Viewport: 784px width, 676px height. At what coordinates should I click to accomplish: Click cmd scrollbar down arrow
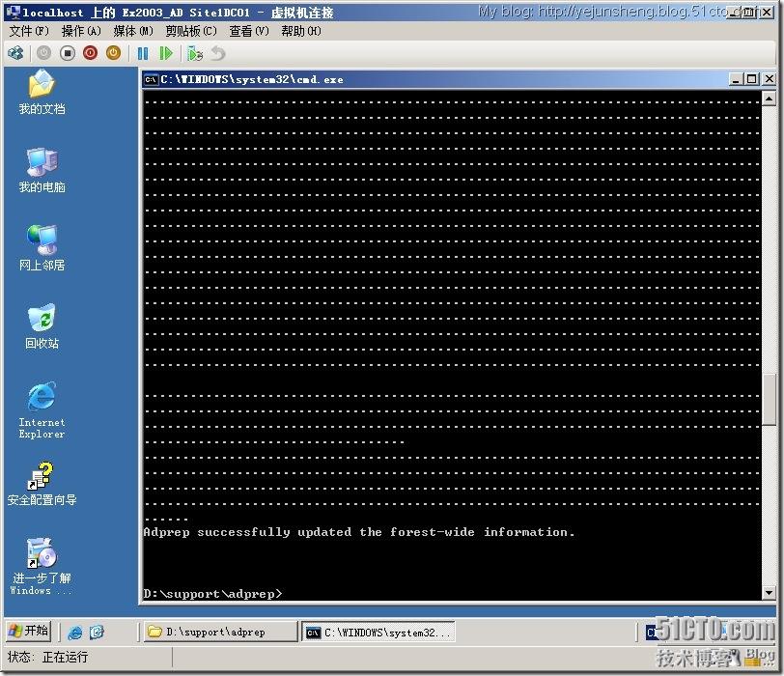(x=769, y=593)
